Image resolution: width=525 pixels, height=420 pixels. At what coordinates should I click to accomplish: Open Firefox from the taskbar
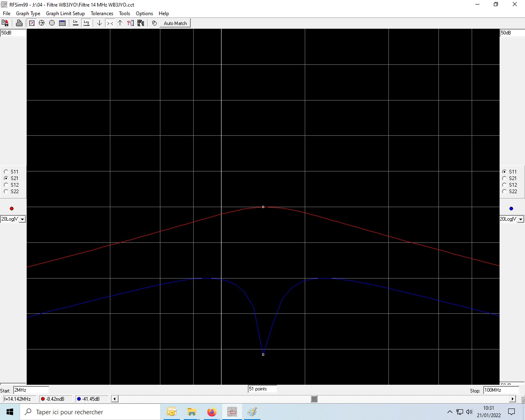click(212, 412)
